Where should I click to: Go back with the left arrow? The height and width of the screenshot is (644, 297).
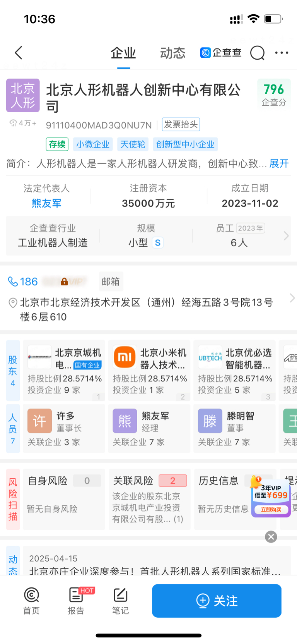(x=19, y=53)
